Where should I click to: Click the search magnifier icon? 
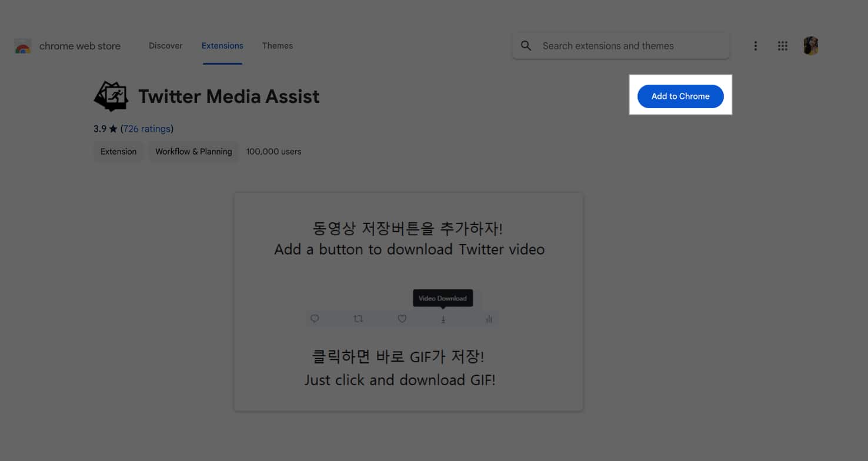coord(526,45)
